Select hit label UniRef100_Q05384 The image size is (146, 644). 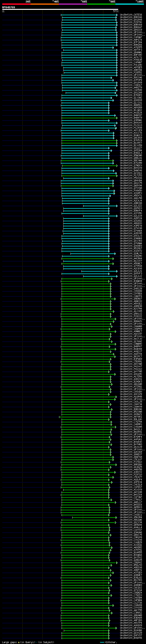pos(131,151)
